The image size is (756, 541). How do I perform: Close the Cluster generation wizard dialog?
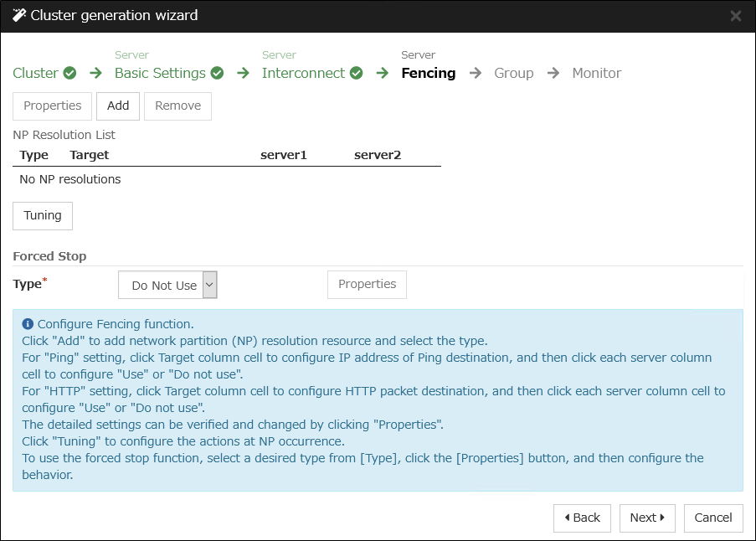tap(736, 16)
